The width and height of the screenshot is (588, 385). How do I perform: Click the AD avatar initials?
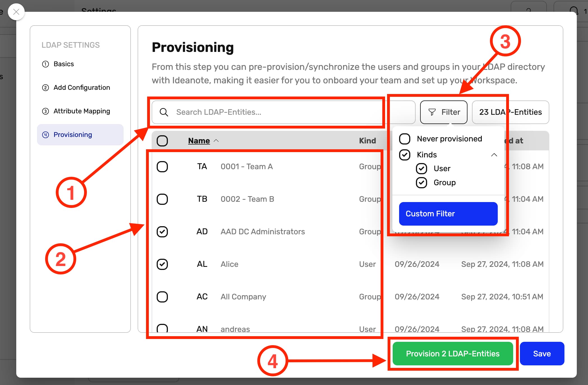(x=202, y=232)
